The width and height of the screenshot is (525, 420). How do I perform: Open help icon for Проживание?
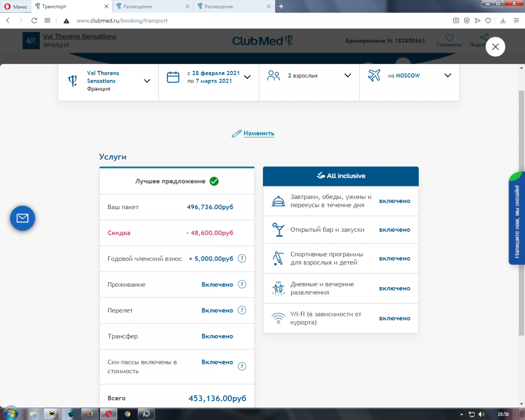[242, 284]
